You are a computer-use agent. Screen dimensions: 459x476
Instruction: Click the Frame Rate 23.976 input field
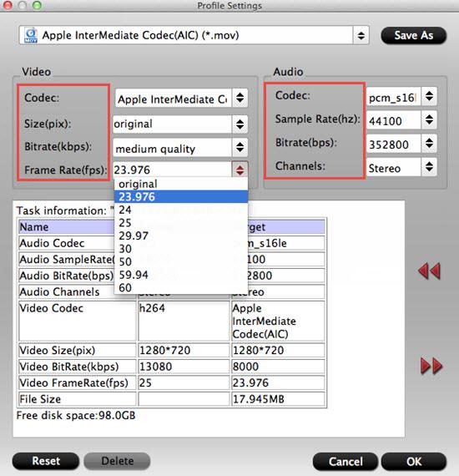click(x=172, y=170)
